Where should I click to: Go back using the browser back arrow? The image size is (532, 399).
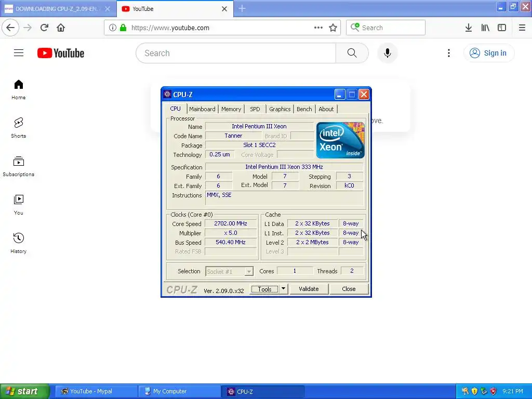[10, 28]
